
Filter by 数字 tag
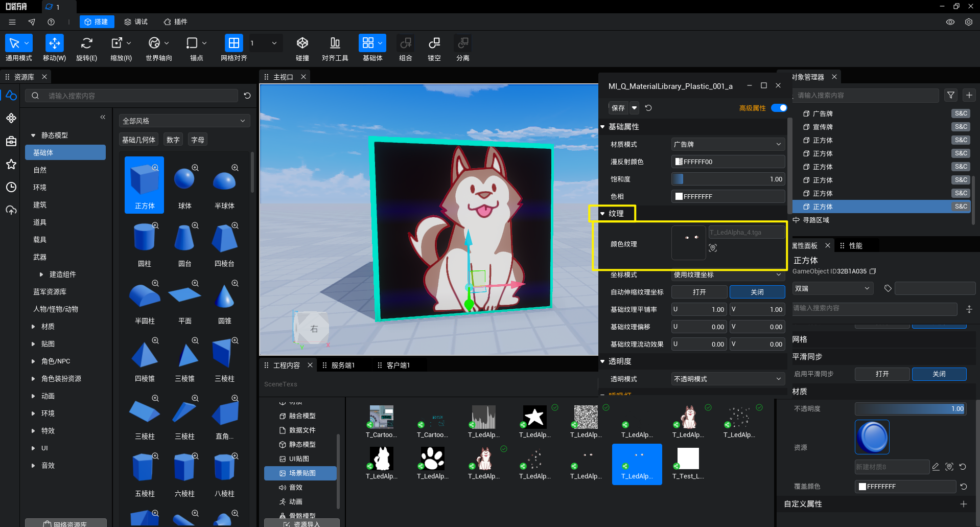(x=173, y=140)
